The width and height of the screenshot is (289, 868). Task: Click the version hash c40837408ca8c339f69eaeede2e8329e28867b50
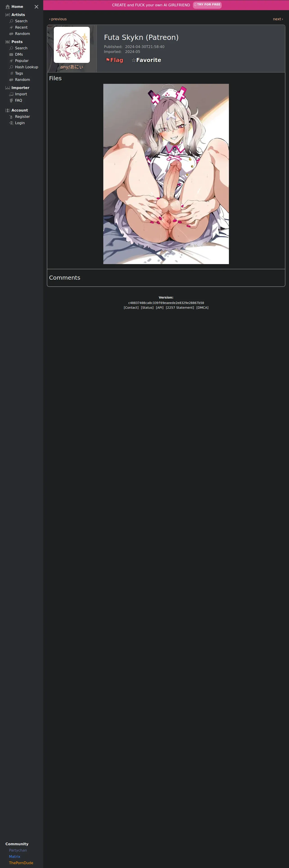[166, 303]
